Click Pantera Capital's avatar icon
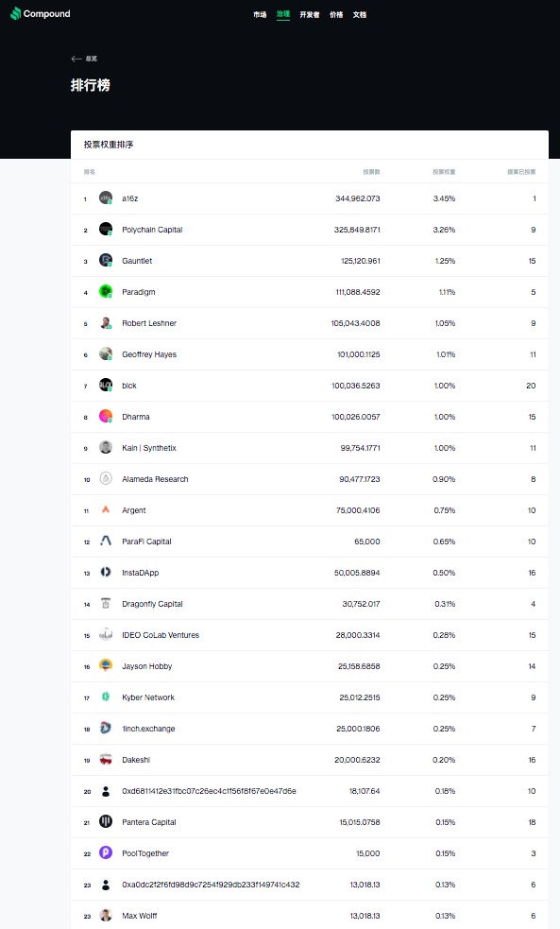 [x=106, y=822]
